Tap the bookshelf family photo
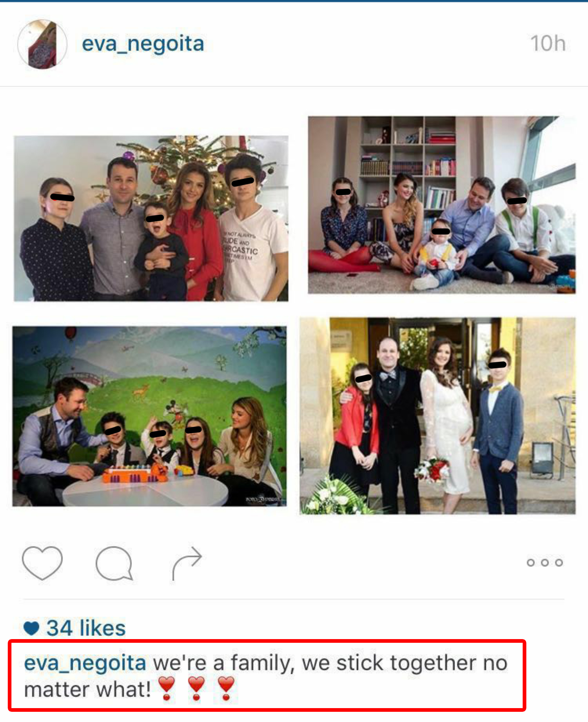Image resolution: width=588 pixels, height=722 pixels. click(442, 205)
